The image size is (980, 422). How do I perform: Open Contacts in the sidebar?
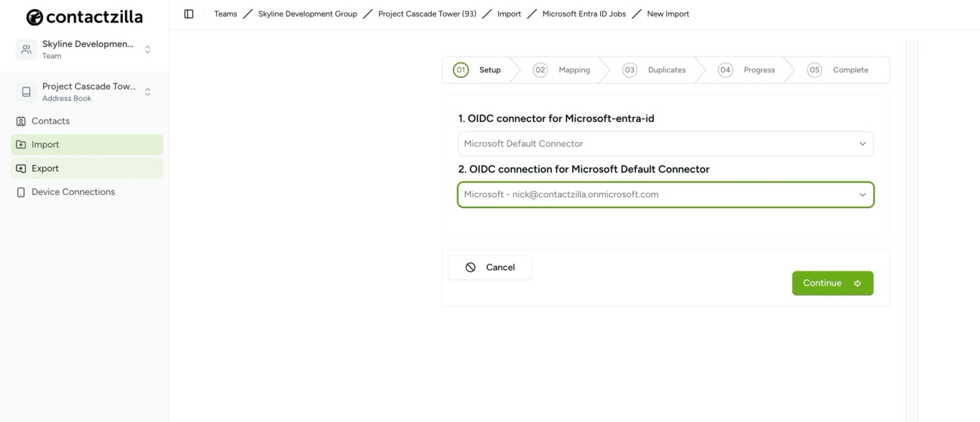coord(87,121)
